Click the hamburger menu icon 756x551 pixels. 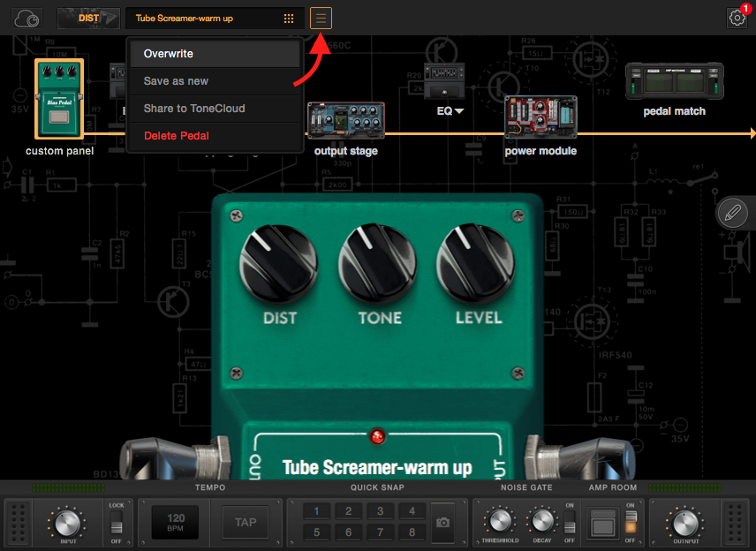tap(321, 18)
